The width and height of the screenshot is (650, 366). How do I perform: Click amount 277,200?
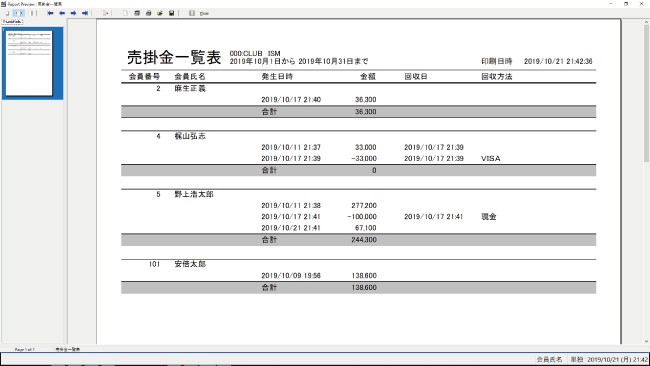[364, 205]
